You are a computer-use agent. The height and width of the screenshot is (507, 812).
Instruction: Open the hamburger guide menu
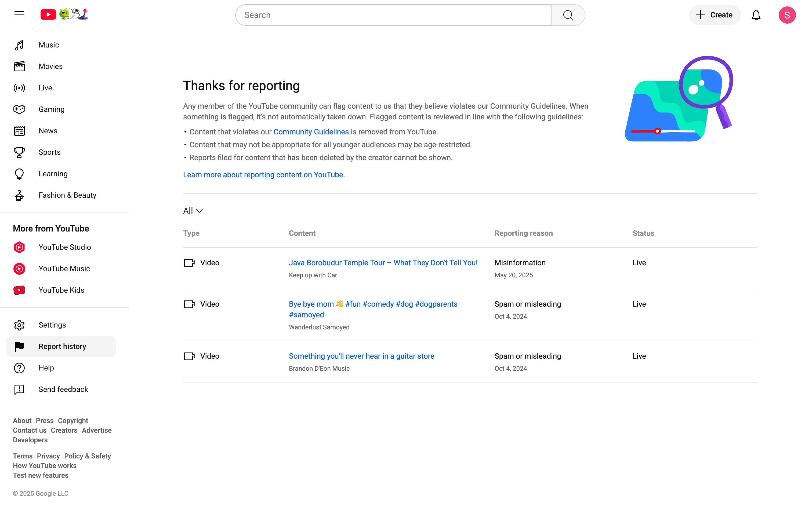(x=19, y=15)
